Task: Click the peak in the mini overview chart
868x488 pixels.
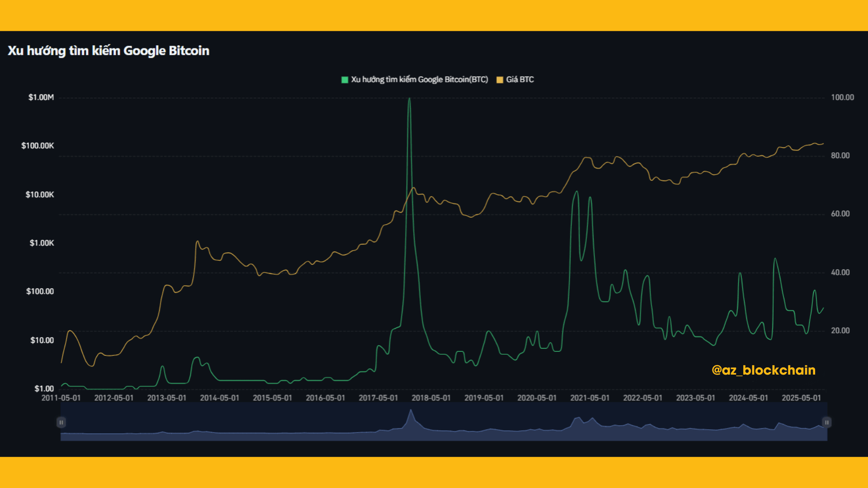Action: (x=411, y=411)
